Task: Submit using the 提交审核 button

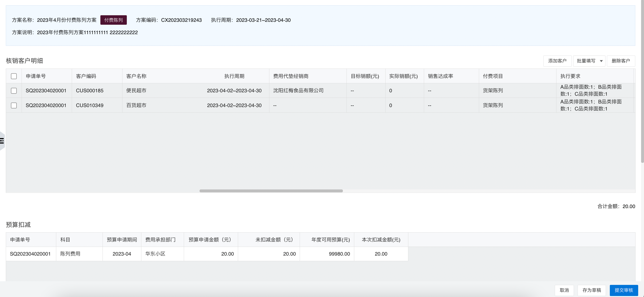Action: pyautogui.click(x=624, y=290)
